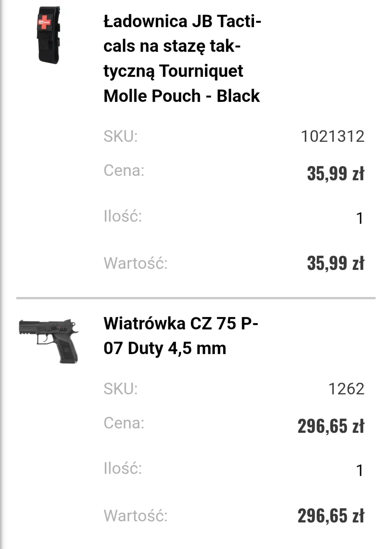Click the pistol Cena amount 296,65 zł
Viewport: 392px width, 549px height.
coord(331,426)
